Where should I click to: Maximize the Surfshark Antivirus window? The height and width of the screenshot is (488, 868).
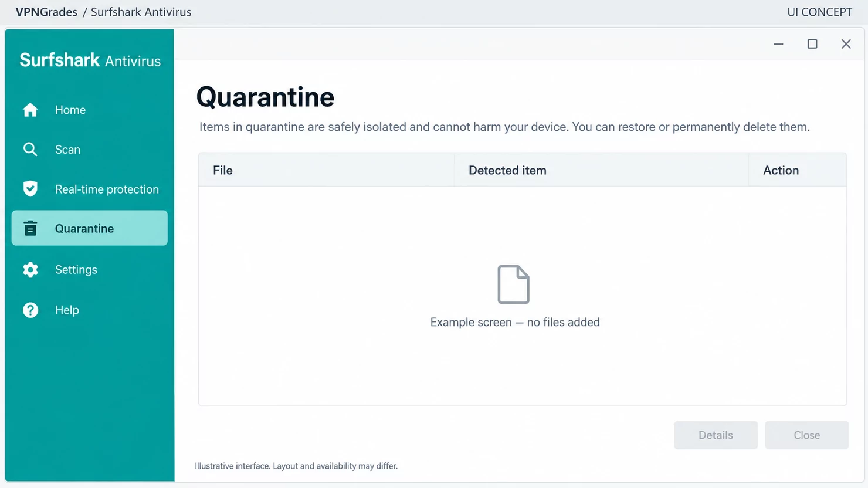tap(812, 44)
